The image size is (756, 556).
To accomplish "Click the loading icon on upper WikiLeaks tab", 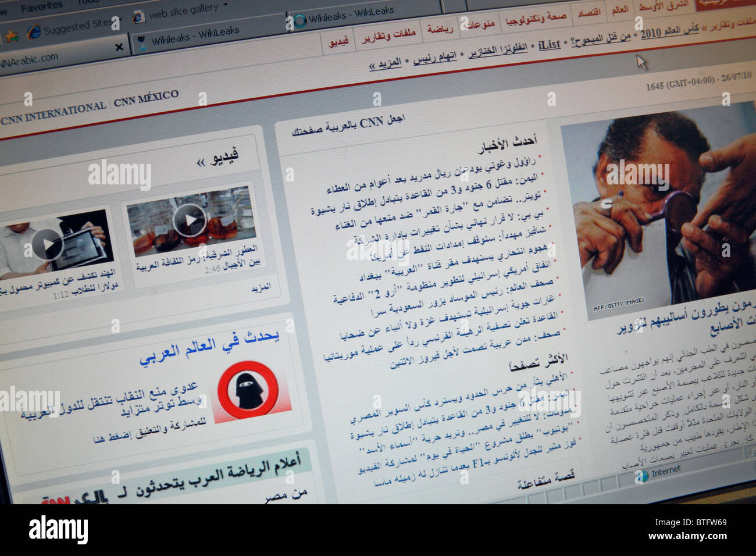I will point(299,21).
